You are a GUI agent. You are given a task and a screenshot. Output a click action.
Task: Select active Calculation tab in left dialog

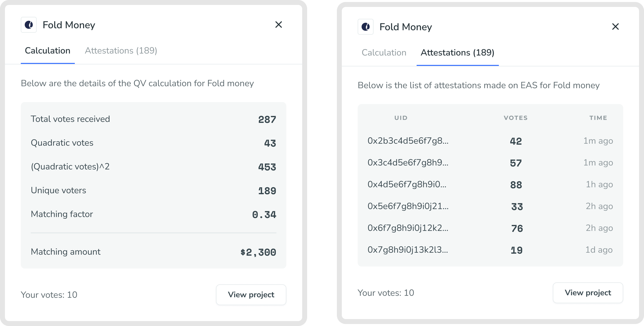[x=48, y=51]
